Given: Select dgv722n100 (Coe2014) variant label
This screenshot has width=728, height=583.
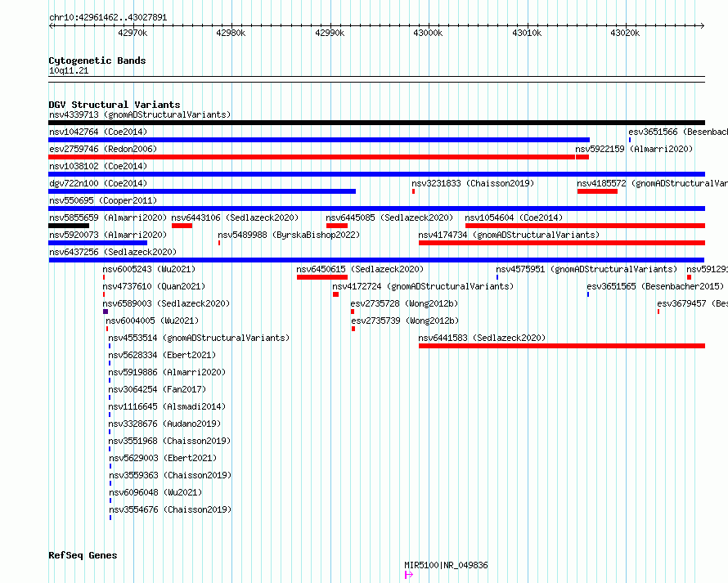Looking at the screenshot, I should point(98,183).
